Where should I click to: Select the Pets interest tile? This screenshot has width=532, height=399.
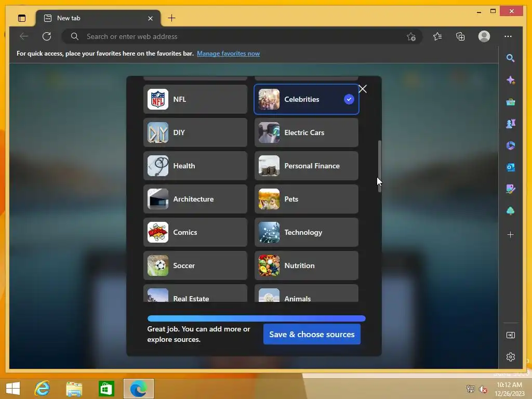coord(307,199)
